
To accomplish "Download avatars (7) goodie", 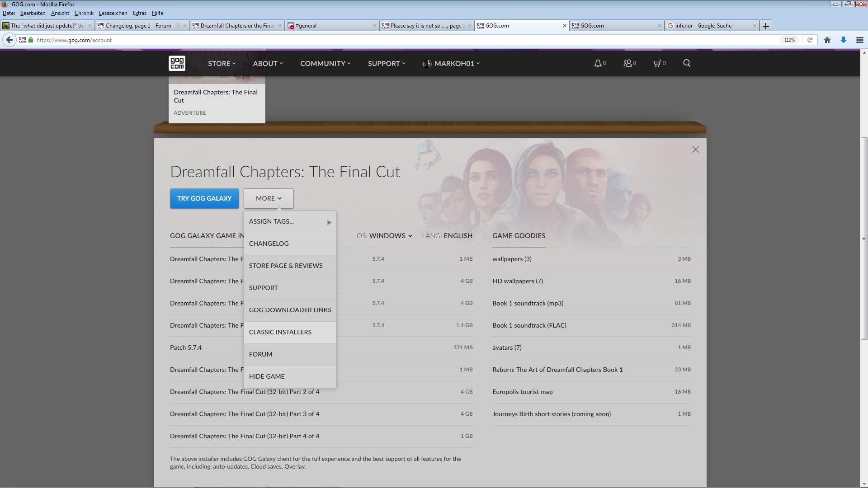I will point(591,347).
